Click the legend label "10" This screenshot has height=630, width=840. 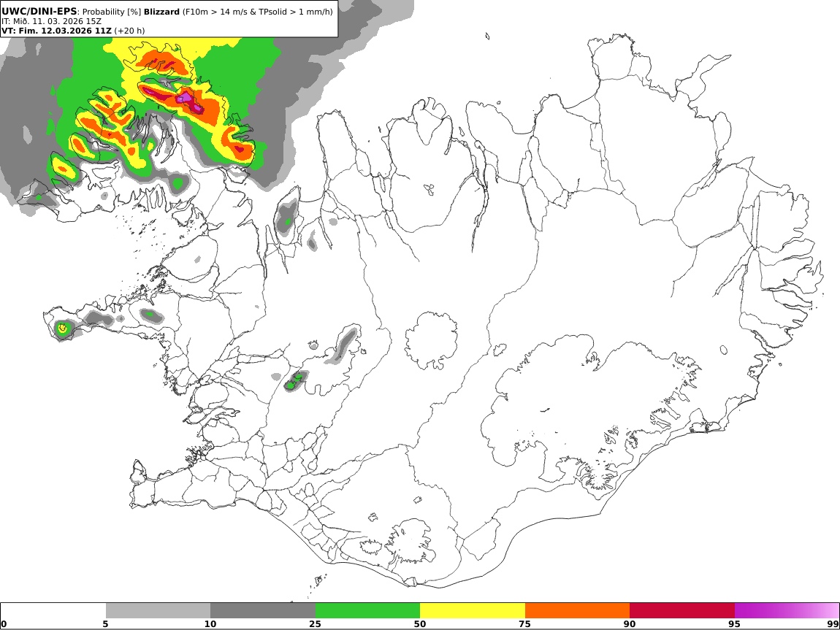point(210,624)
